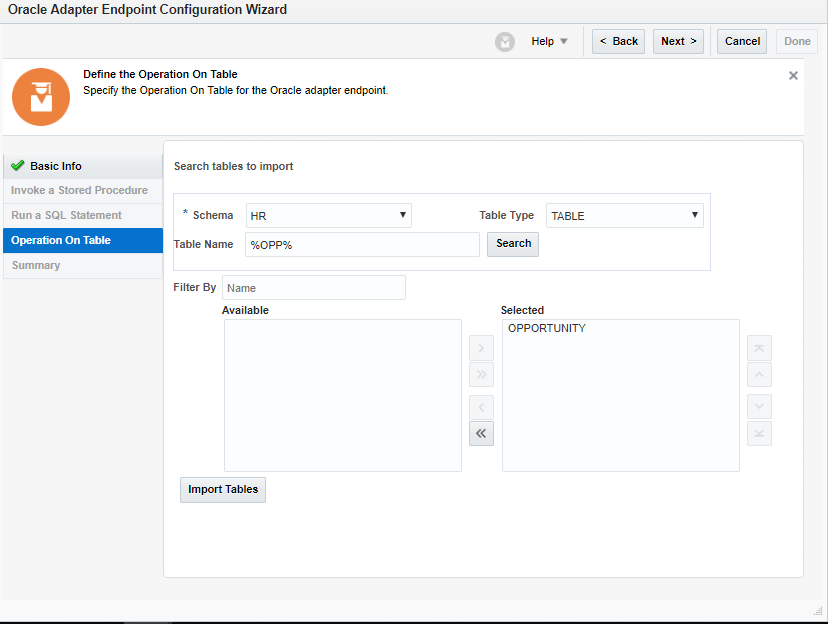Move selected table up one position
Screen dimensions: 828x624
[759, 375]
